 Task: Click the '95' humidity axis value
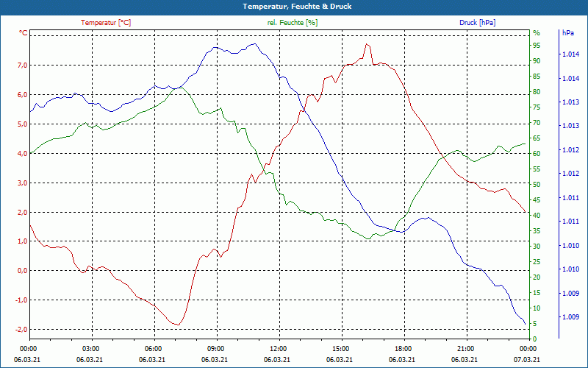point(537,46)
